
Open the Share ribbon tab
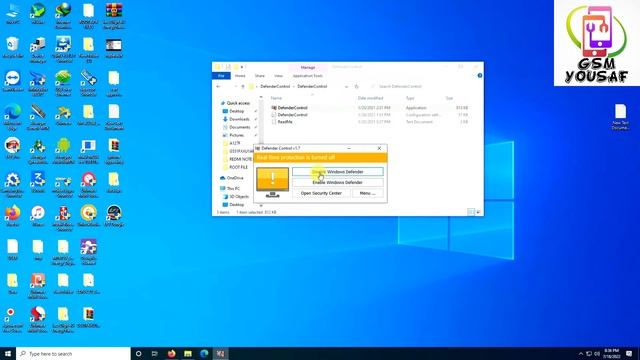tap(260, 76)
